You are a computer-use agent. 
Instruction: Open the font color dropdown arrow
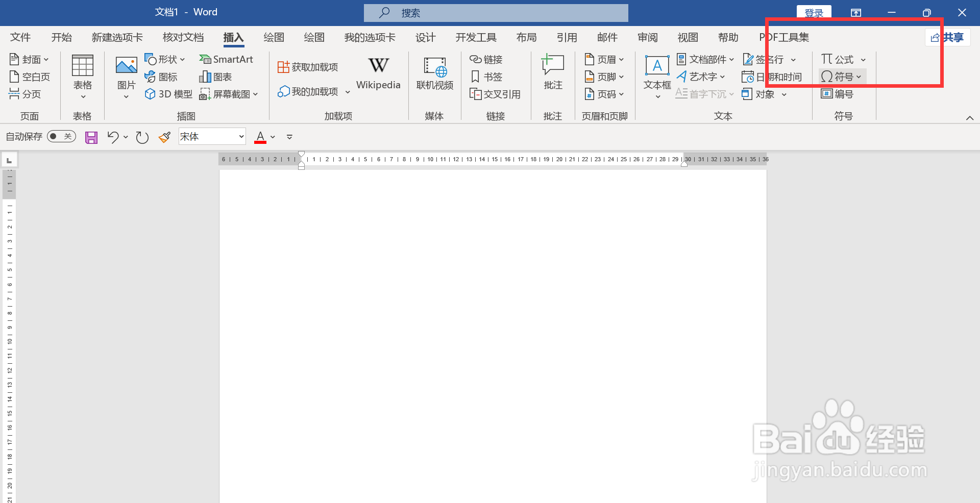(x=273, y=137)
